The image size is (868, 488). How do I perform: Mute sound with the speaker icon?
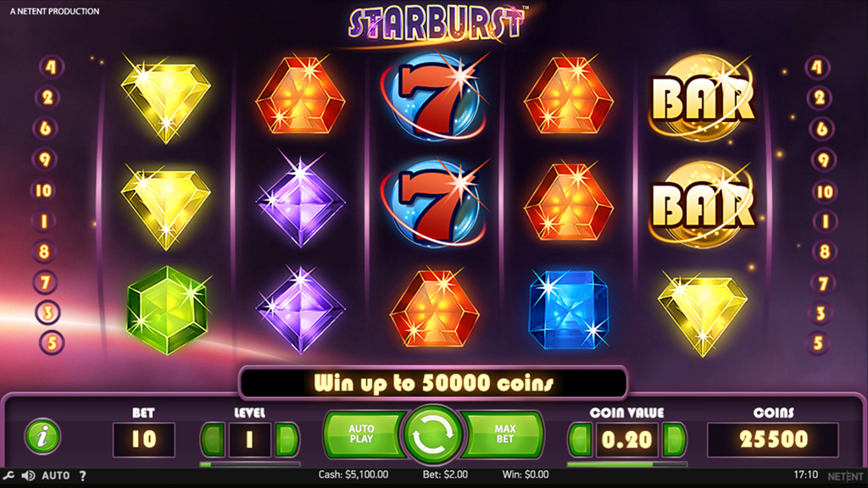(28, 475)
